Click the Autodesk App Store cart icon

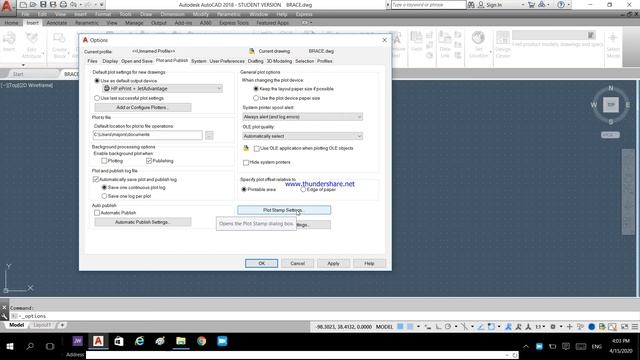click(531, 5)
